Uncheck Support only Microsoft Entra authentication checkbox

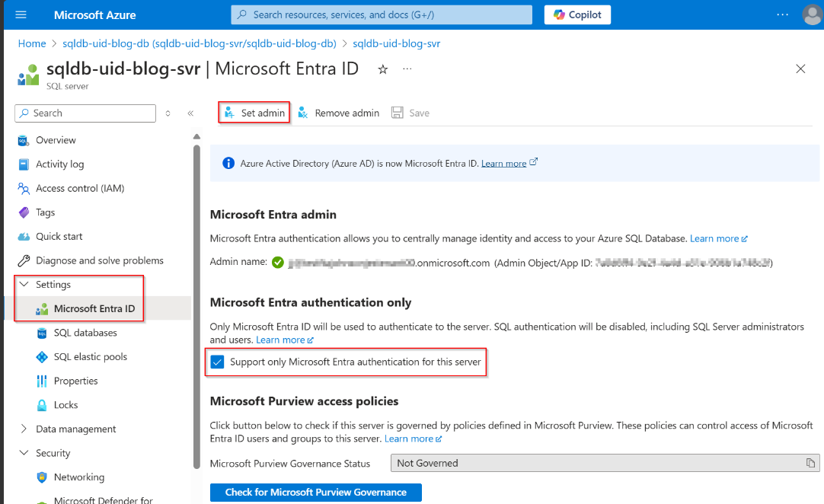pyautogui.click(x=217, y=362)
